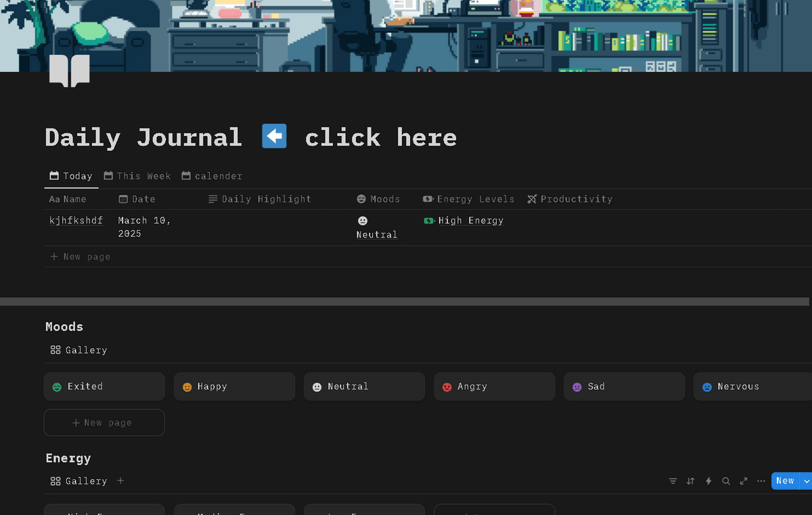Click the blue New button in Energy
This screenshot has width=812, height=515.
(785, 480)
